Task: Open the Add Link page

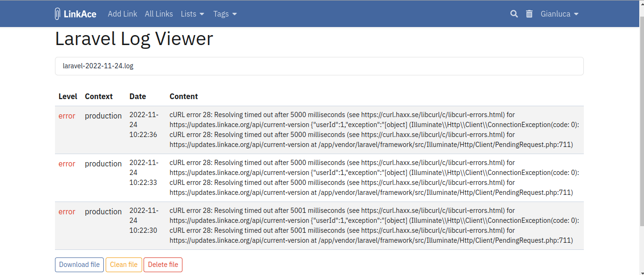Action: (122, 14)
